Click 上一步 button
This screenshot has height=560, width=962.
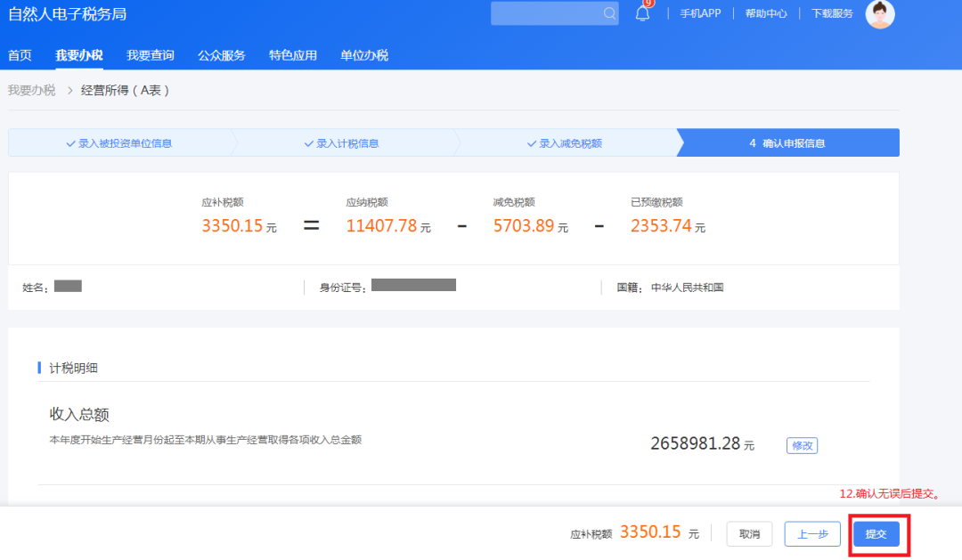point(812,534)
